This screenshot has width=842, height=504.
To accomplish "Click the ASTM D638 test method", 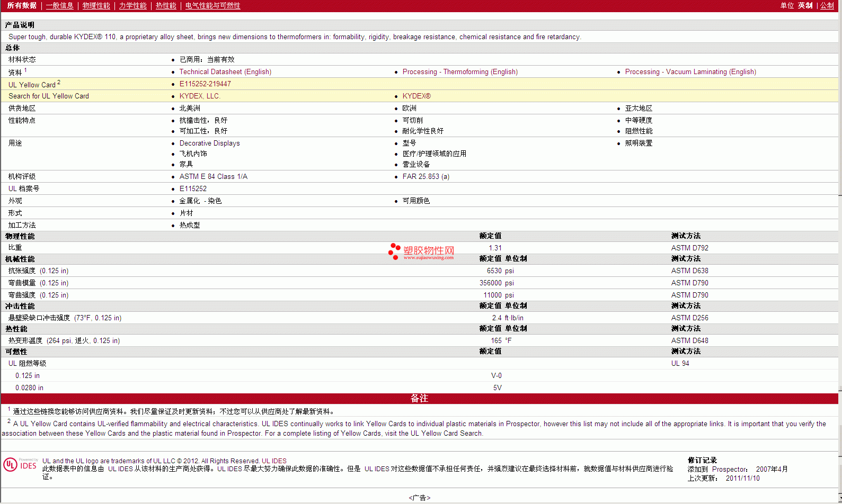I will click(689, 271).
